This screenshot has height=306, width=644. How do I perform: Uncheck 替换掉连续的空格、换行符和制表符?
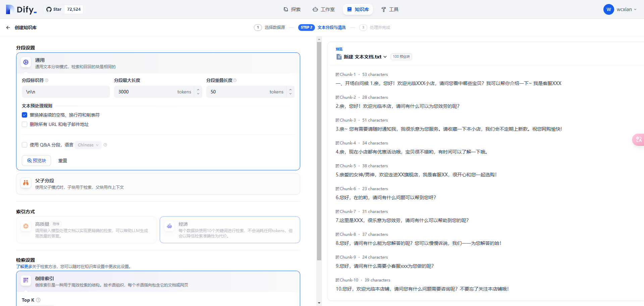(24, 115)
